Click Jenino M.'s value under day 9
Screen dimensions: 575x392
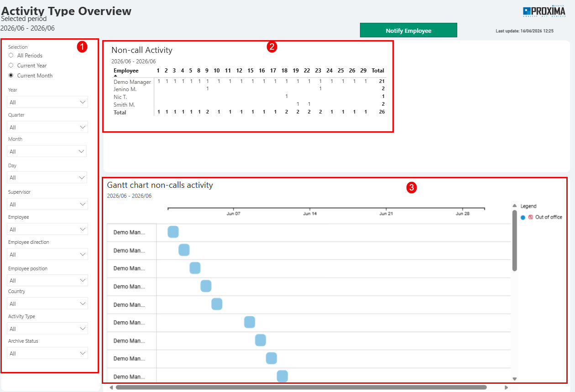pos(207,89)
